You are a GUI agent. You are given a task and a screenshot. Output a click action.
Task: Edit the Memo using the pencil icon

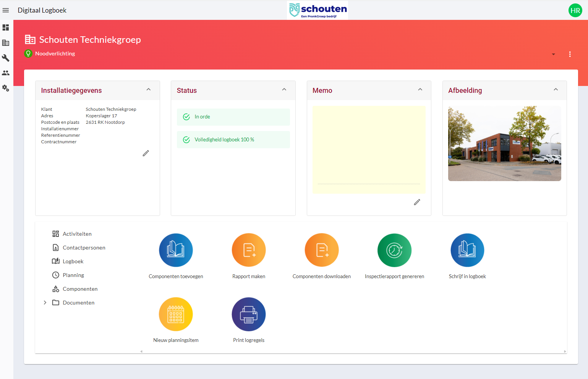pos(417,202)
